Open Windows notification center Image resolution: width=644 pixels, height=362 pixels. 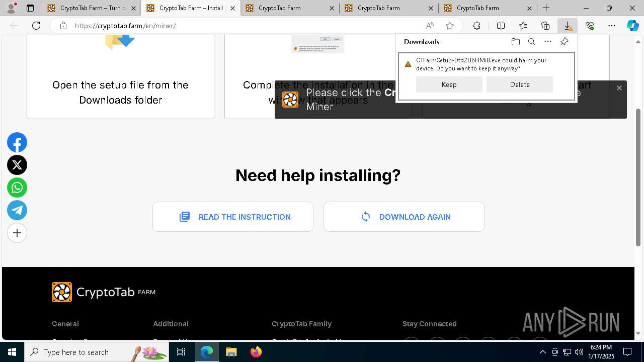tap(627, 352)
